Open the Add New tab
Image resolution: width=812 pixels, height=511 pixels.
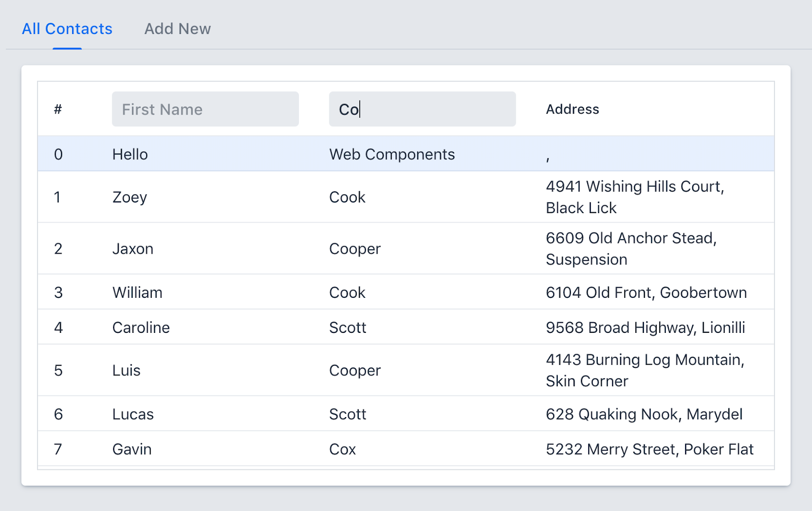click(x=178, y=29)
